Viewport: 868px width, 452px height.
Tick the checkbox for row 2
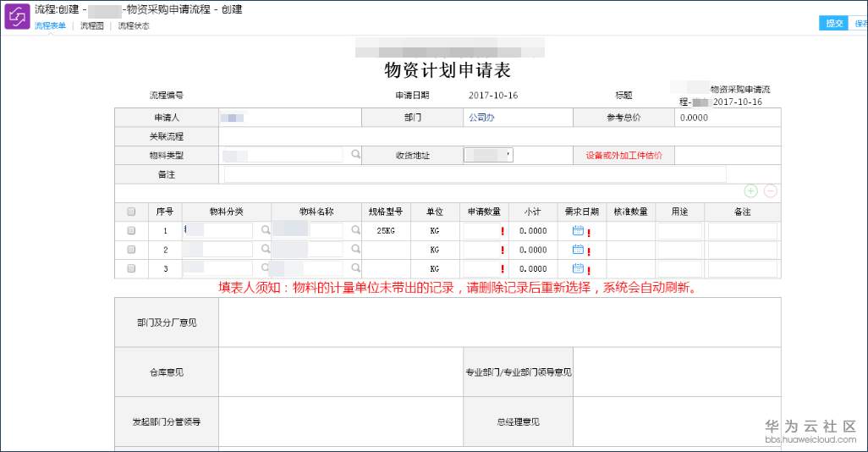click(x=131, y=249)
